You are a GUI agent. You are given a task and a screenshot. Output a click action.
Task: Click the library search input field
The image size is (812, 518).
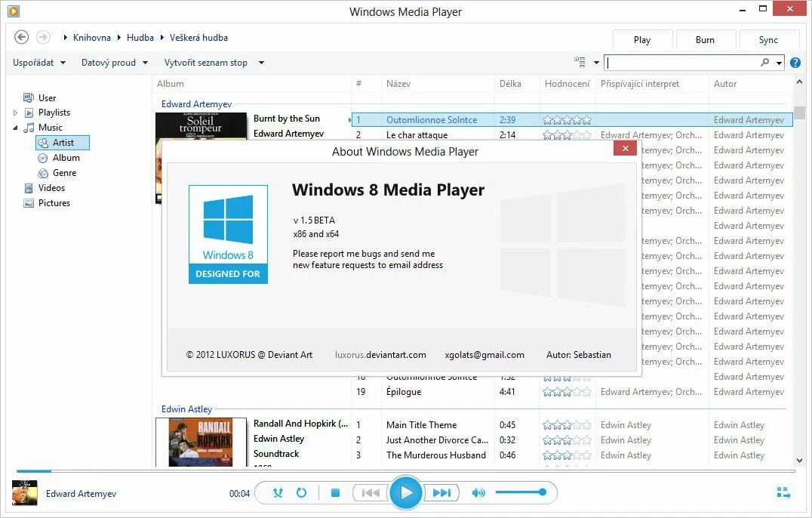coord(682,63)
